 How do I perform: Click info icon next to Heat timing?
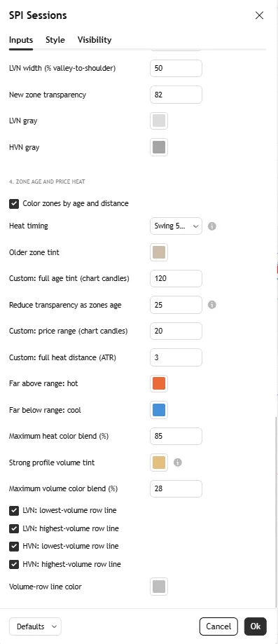212,226
